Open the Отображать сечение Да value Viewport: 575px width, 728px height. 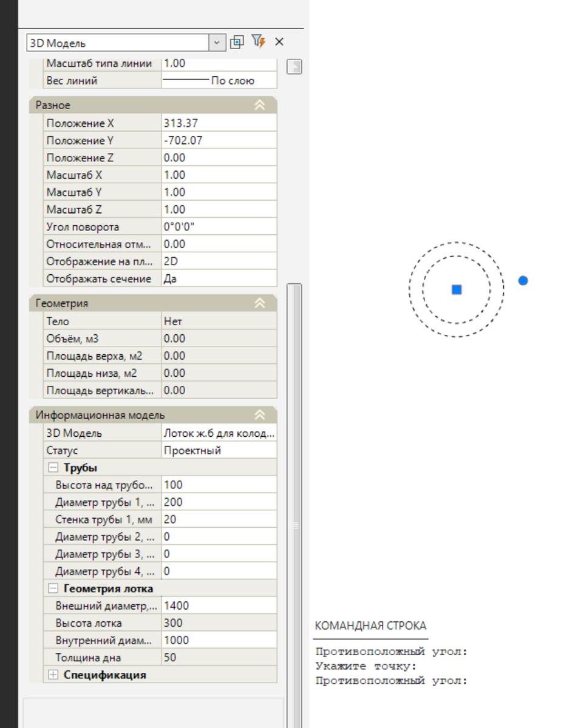219,279
